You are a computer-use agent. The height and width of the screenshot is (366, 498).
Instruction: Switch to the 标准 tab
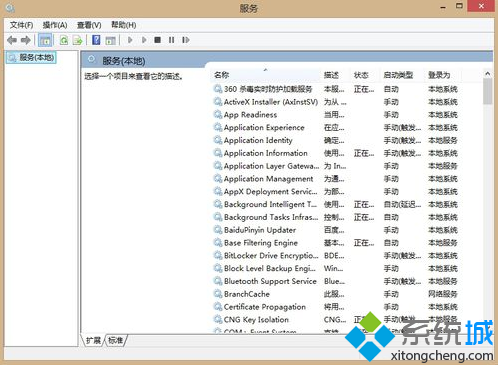pos(116,340)
